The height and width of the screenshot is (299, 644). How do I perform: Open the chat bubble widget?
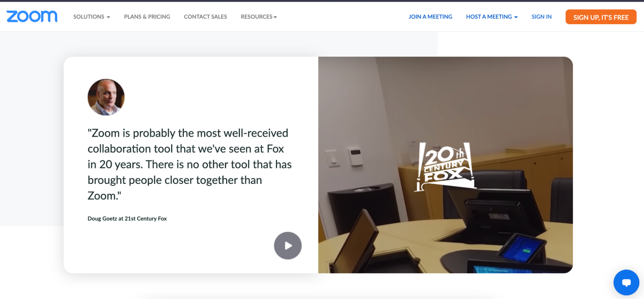[x=626, y=282]
